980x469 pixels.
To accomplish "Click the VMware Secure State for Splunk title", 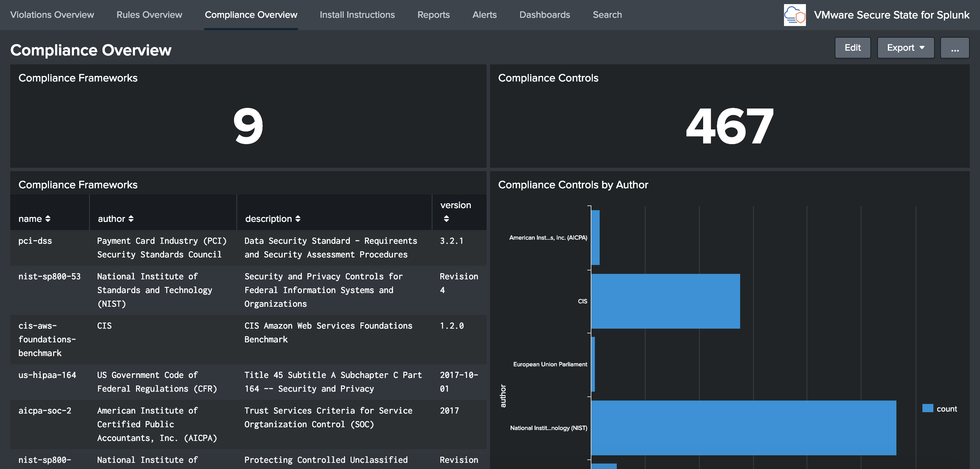I will pos(891,15).
